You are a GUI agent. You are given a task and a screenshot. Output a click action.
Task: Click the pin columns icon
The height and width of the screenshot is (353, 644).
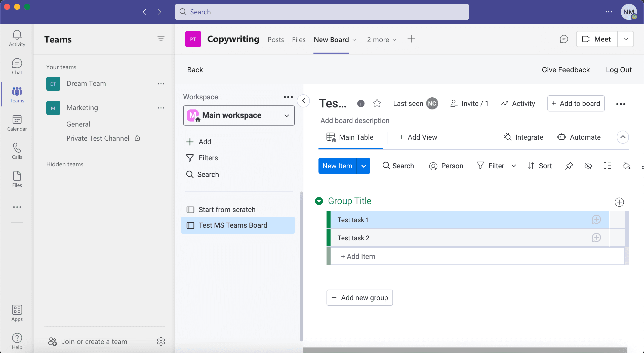[x=569, y=166]
